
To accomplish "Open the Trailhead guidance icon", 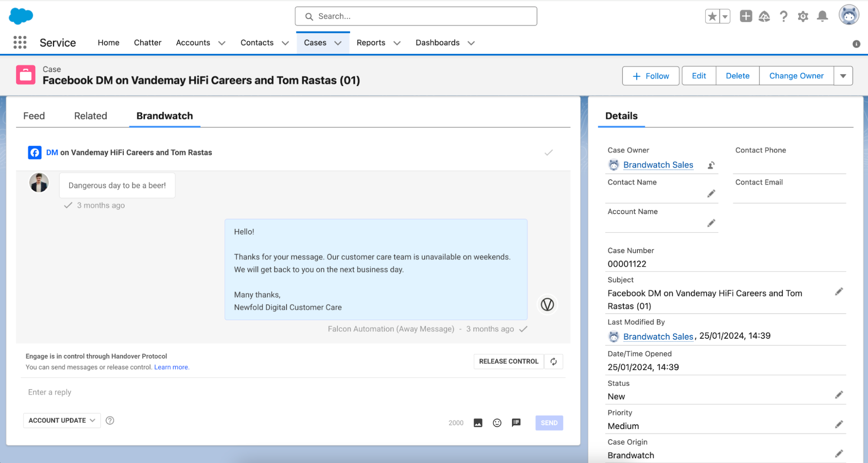I will [x=764, y=17].
